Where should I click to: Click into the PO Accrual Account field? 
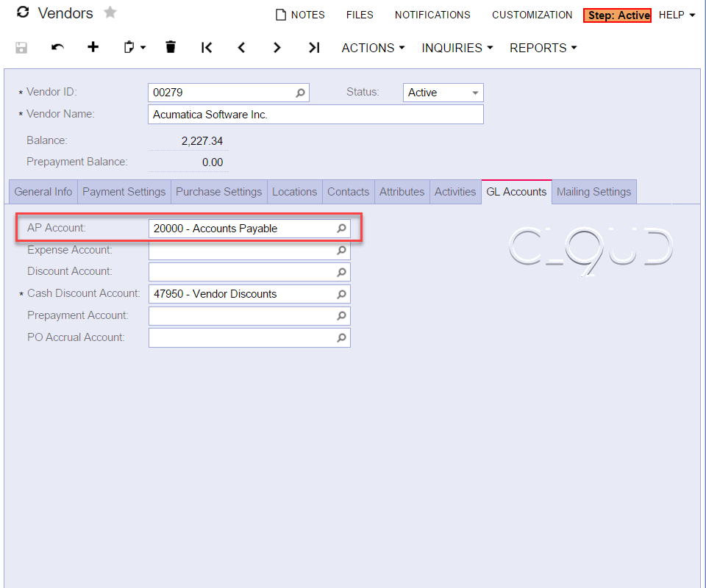click(x=249, y=338)
